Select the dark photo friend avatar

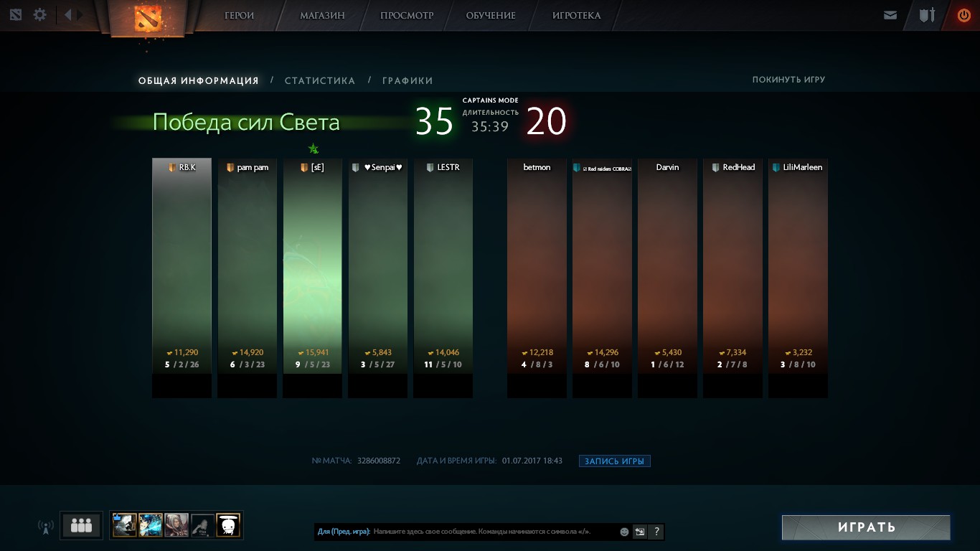pyautogui.click(x=202, y=525)
